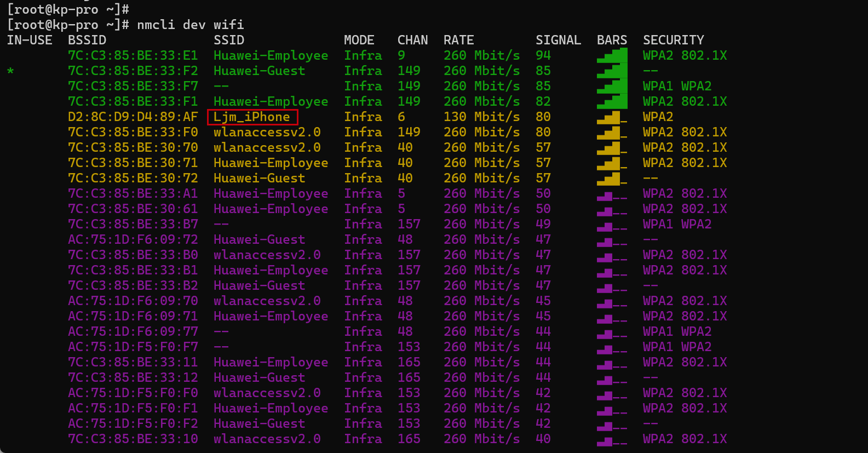Click the IN-USE column header
868x453 pixels.
point(30,40)
